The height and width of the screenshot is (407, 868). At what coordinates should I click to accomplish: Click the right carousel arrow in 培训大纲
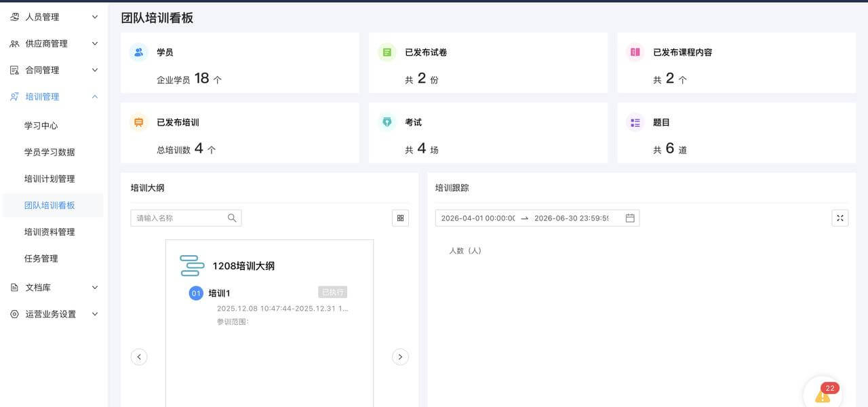tap(401, 356)
